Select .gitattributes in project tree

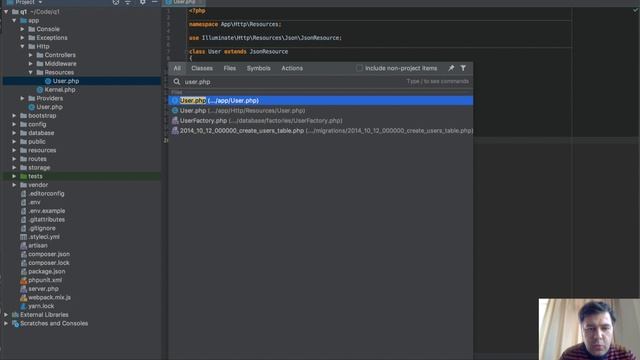(x=46, y=219)
